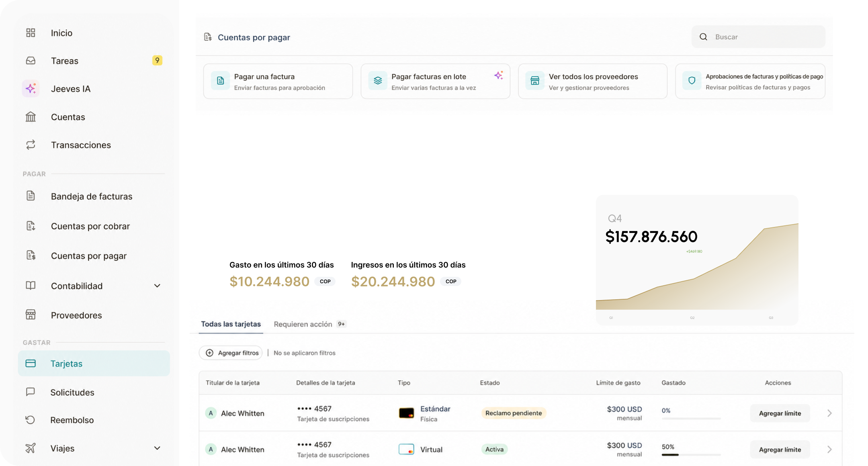This screenshot has width=868, height=466.
Task: Open the Pagar una factura card
Action: coord(278,81)
